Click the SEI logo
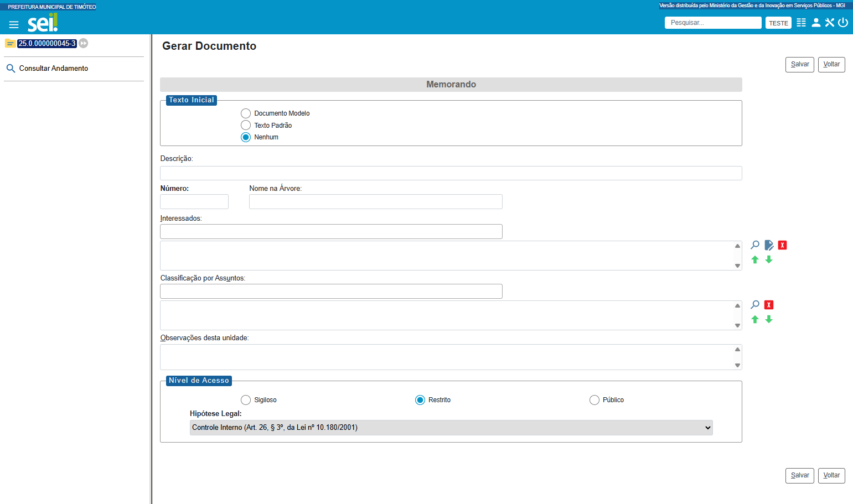 click(x=43, y=23)
